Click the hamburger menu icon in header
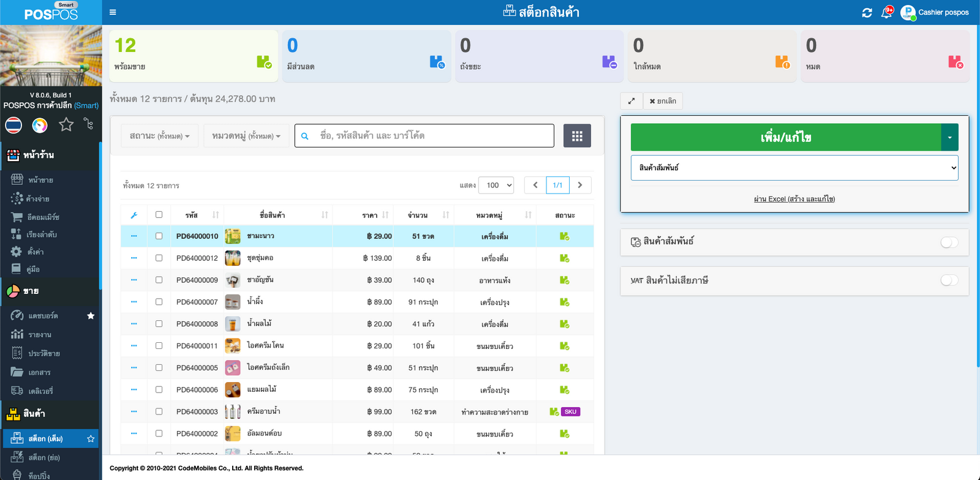This screenshot has width=980, height=480. (113, 12)
